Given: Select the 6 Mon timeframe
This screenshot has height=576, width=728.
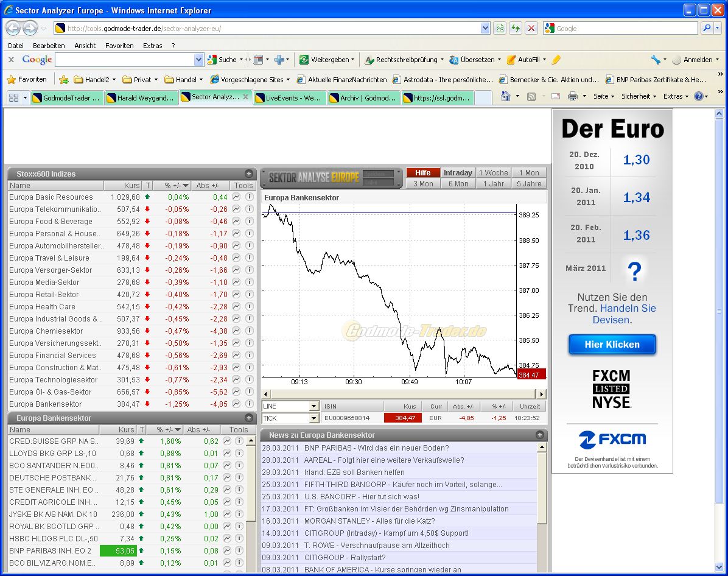Looking at the screenshot, I should coord(458,184).
